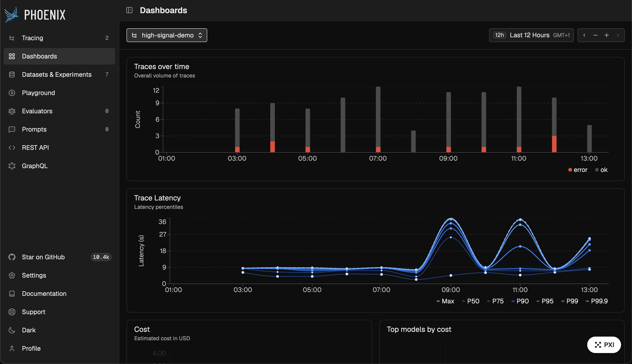Toggle the Dark theme option
The width and height of the screenshot is (632, 364).
click(x=59, y=330)
